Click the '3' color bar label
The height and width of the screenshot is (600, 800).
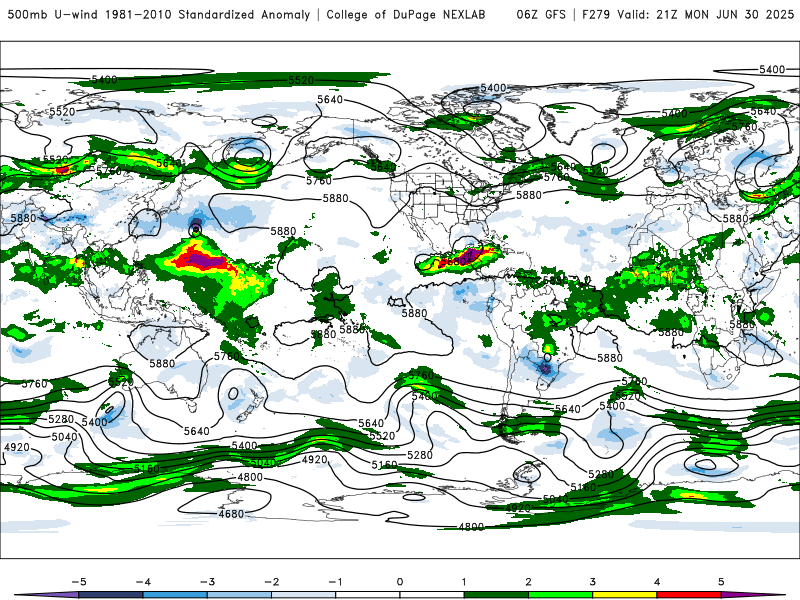(592, 582)
